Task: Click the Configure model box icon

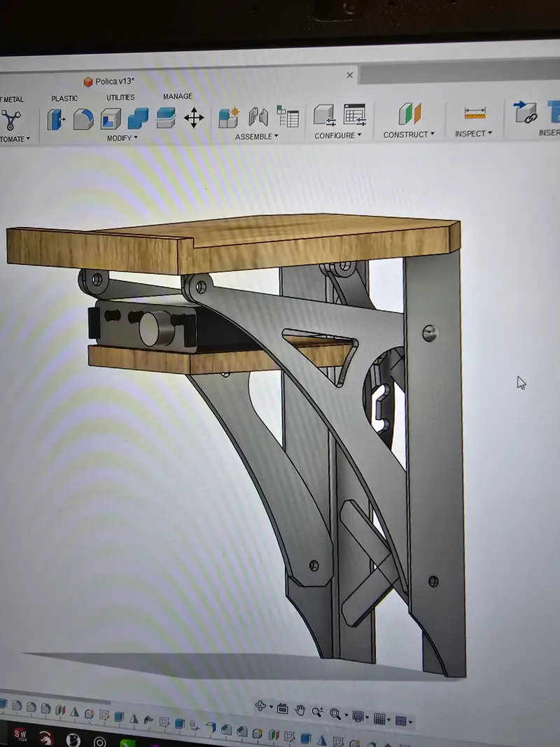Action: (x=325, y=116)
